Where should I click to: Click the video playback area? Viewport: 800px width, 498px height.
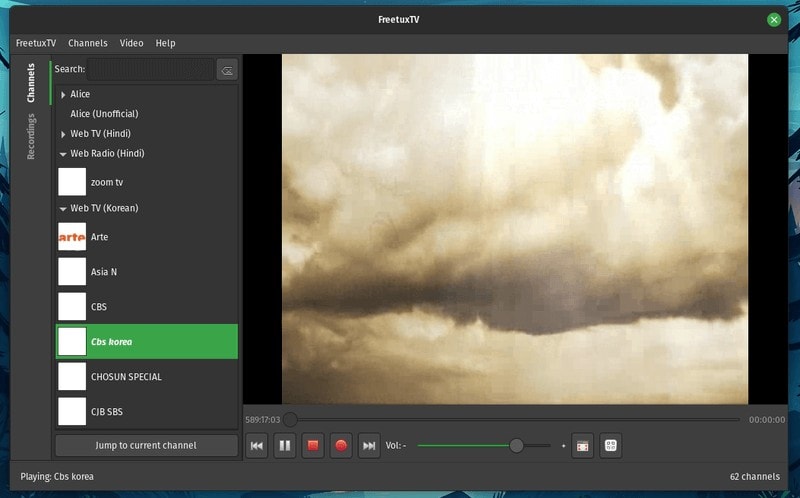coord(515,229)
